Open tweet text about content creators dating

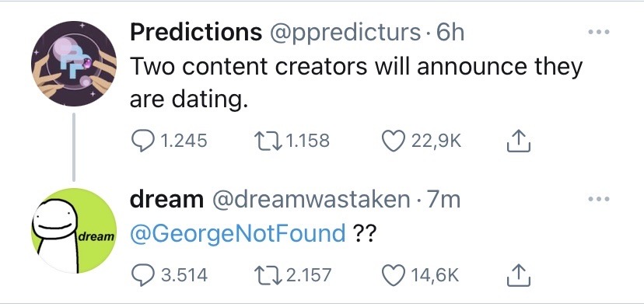point(356,82)
